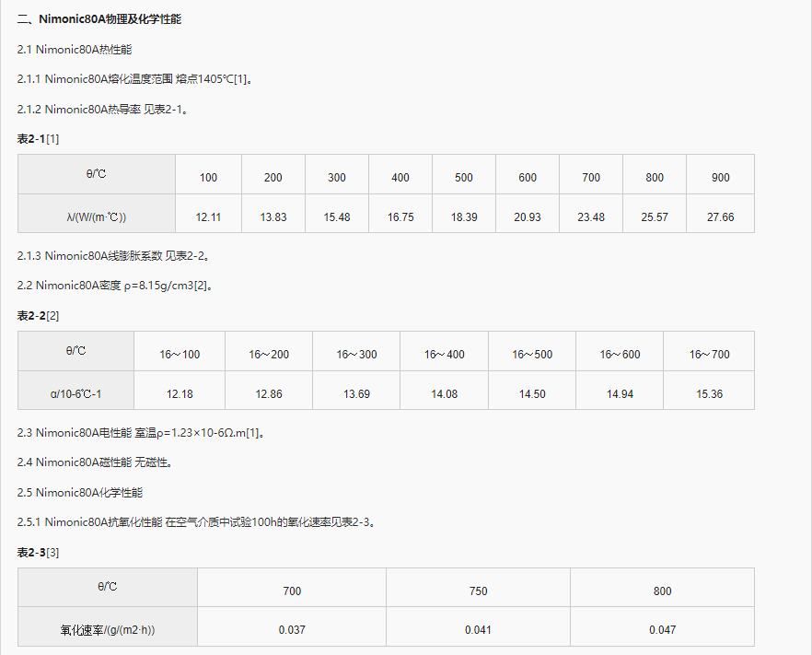The width and height of the screenshot is (812, 655).
Task: Select the 16～100 header in 表2-2
Action: (x=180, y=350)
